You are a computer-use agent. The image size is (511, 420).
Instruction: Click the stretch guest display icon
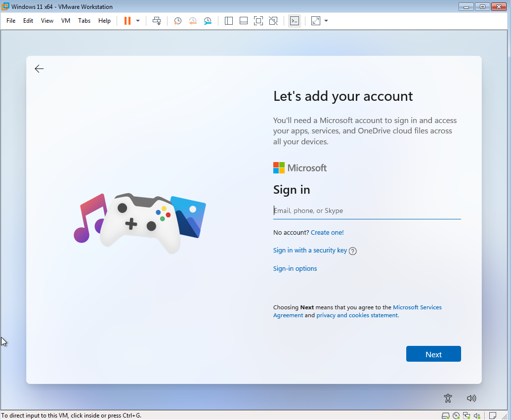point(316,21)
